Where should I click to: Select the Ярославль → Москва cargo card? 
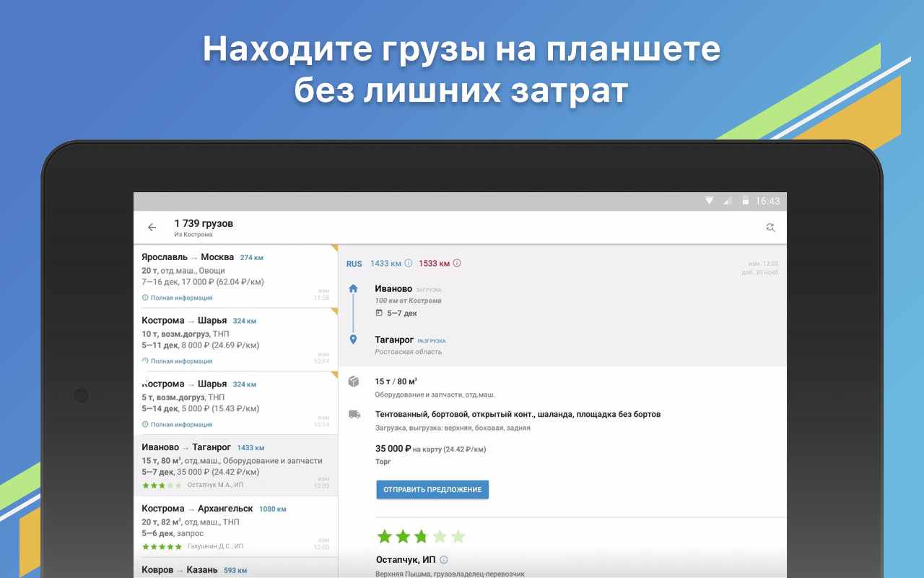[x=235, y=277]
